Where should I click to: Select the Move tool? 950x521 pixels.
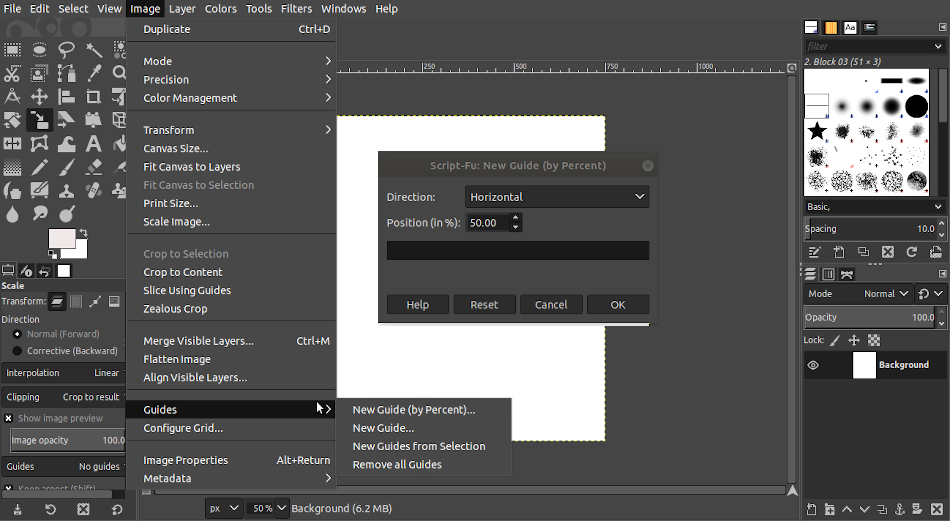[x=39, y=97]
